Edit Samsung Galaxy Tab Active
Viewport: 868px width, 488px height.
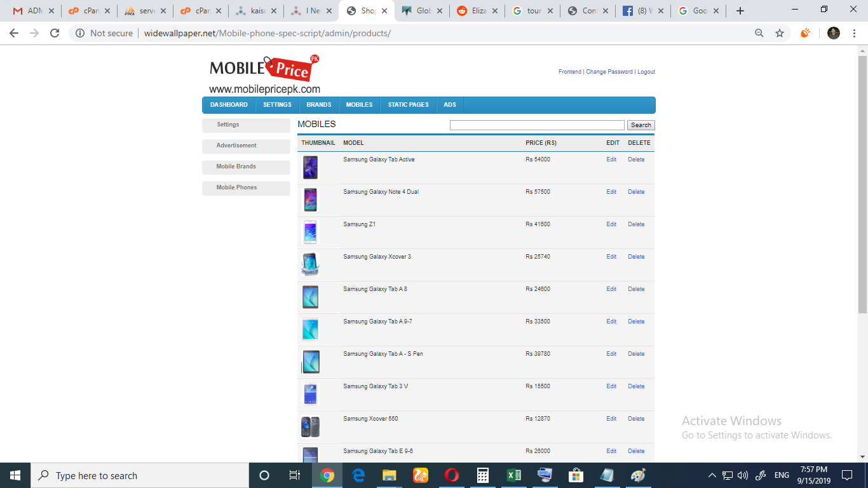tap(611, 159)
